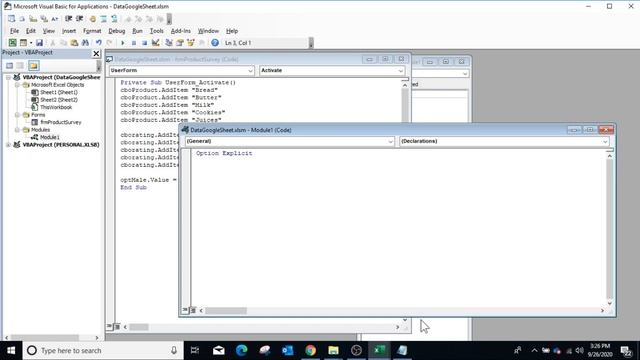This screenshot has height=360, width=640.
Task: Click the Find binoculars icon
Action: point(85,42)
